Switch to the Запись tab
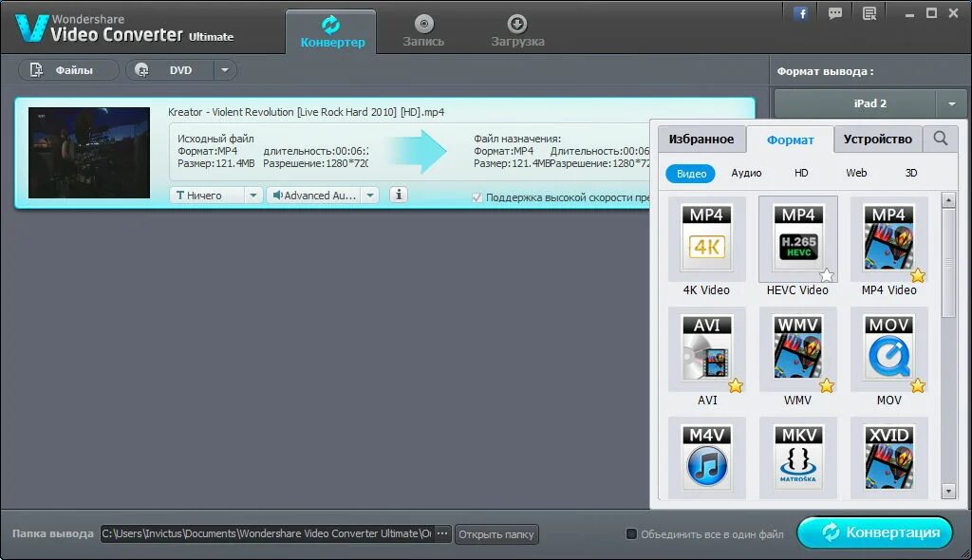972x560 pixels. click(423, 32)
